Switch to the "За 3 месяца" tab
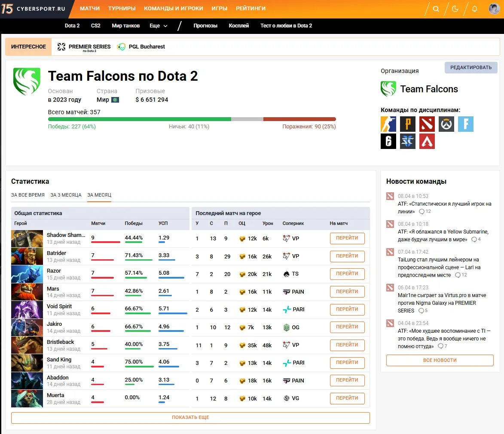Screen dimensions: 504x434 click(x=66, y=195)
